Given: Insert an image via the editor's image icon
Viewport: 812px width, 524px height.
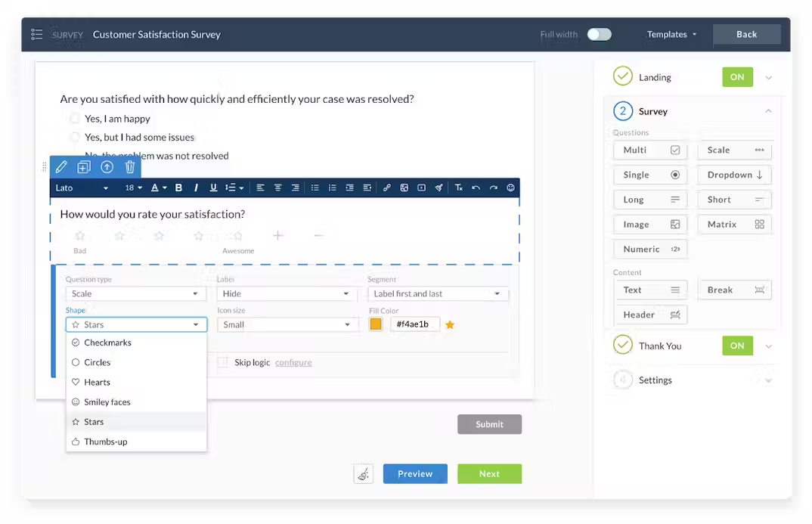Looking at the screenshot, I should (x=404, y=187).
